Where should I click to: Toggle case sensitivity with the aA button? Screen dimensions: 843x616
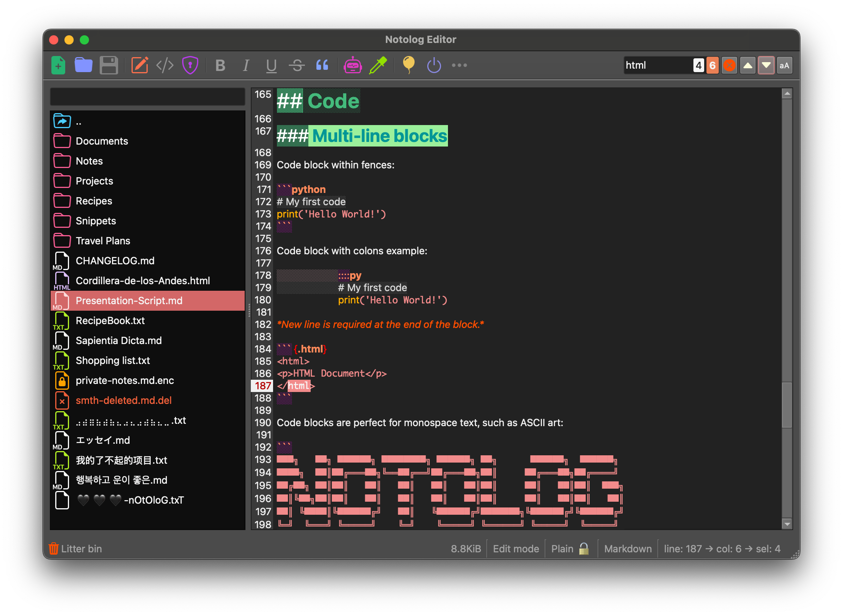coord(784,66)
